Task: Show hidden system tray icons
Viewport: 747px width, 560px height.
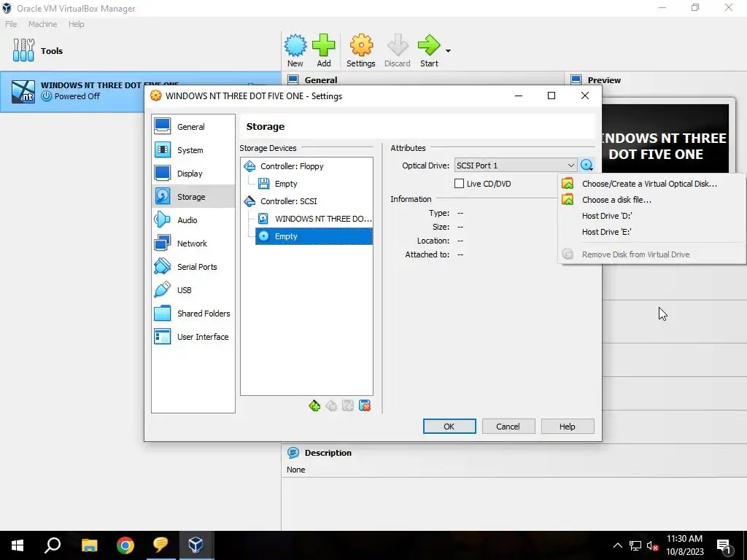Action: pyautogui.click(x=617, y=545)
